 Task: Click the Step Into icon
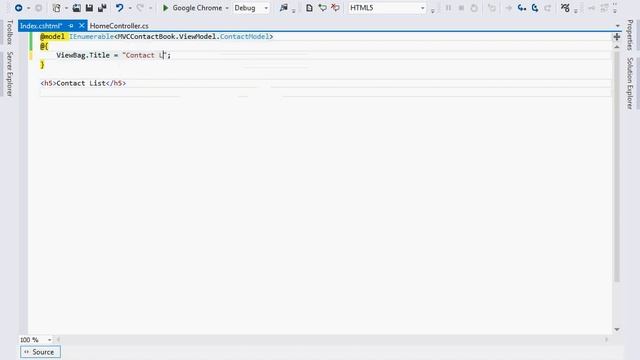(x=522, y=8)
